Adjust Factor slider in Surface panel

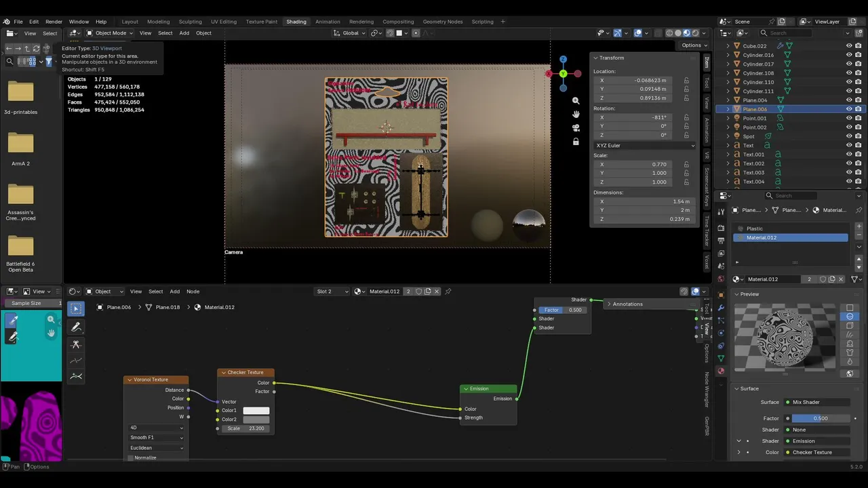(x=821, y=418)
